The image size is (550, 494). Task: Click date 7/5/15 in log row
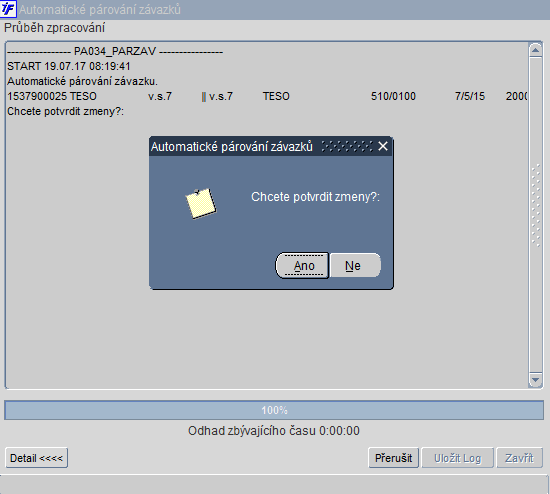point(470,96)
